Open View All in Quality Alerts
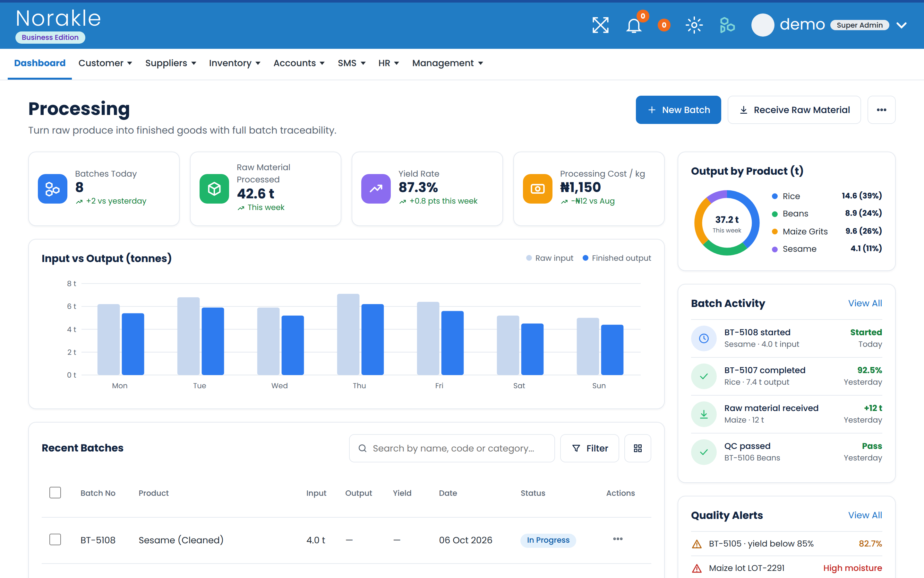This screenshot has height=578, width=924. tap(865, 515)
